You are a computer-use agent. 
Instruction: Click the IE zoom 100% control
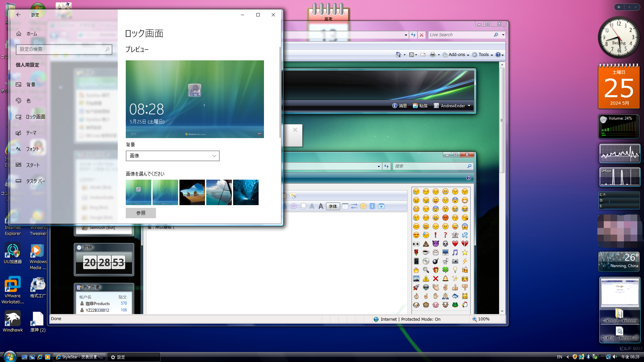(481, 319)
